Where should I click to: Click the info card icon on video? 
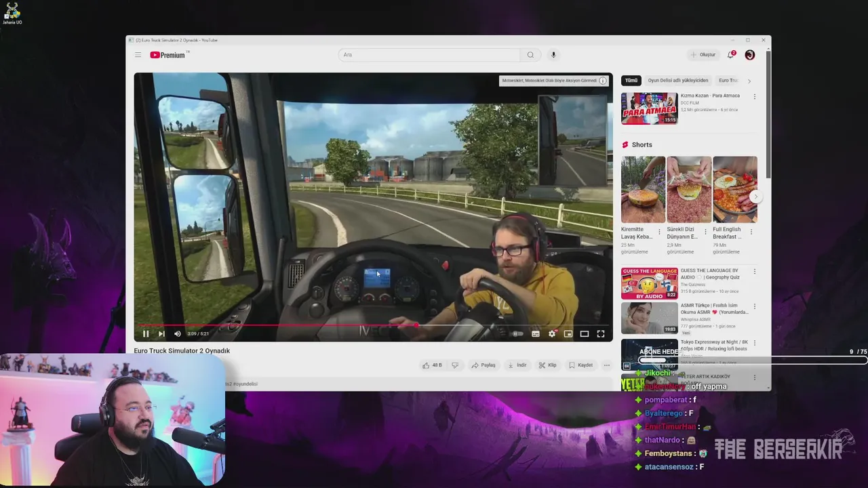tap(603, 81)
